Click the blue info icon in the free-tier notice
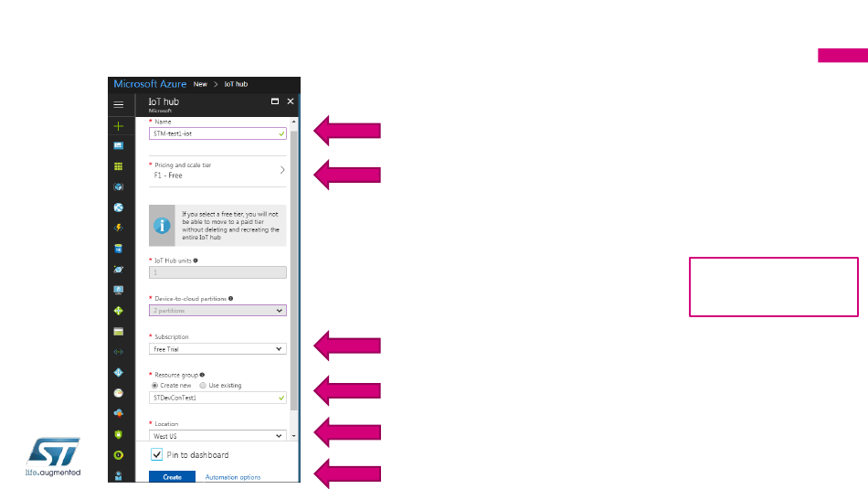Viewport: 868px width, 489px height. click(162, 226)
